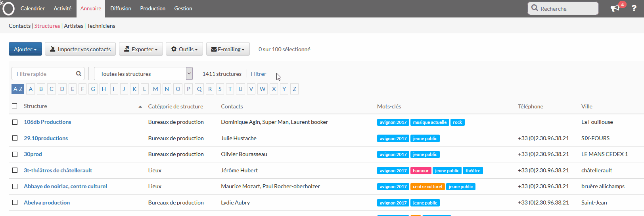This screenshot has height=216, width=644.
Task: Click the orange centre culturel tag
Action: click(x=427, y=187)
